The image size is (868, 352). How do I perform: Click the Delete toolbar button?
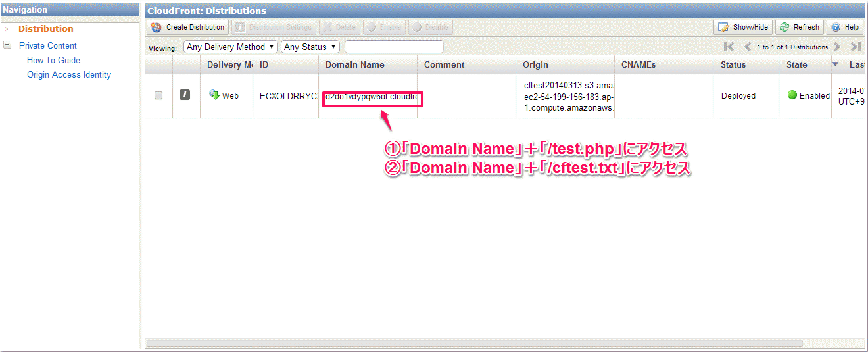[x=339, y=27]
